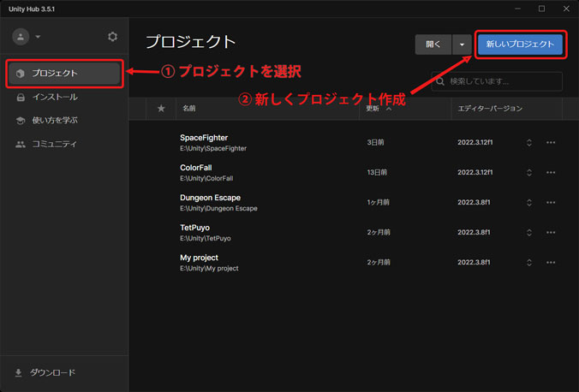The image size is (579, 392).
Task: Expand the dropdown next to 開く
Action: [x=462, y=45]
